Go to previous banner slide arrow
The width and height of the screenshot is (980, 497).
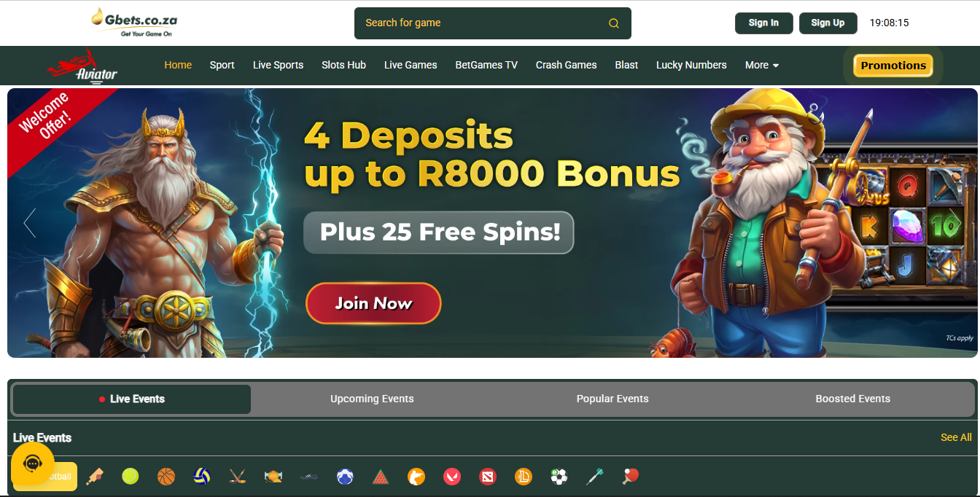click(30, 223)
